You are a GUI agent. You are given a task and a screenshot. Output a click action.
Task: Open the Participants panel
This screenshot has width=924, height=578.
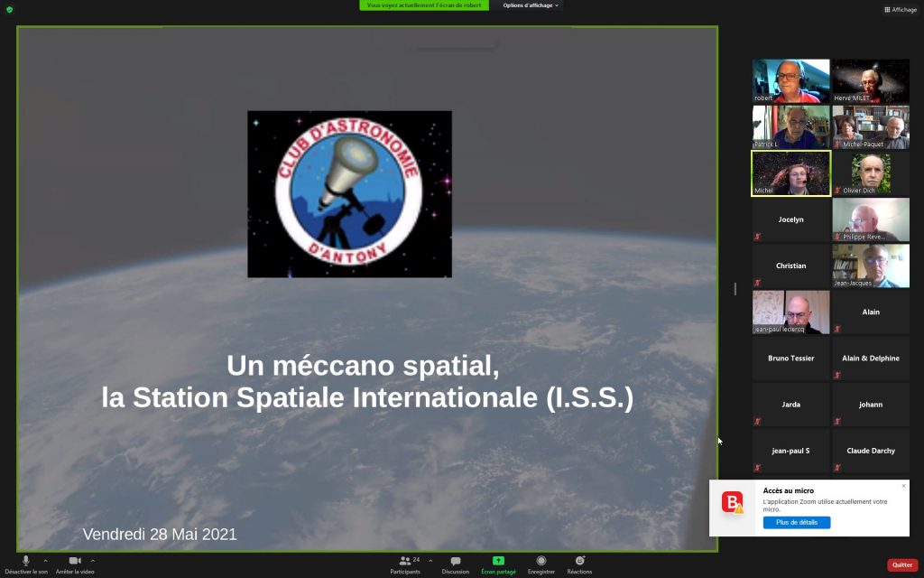(405, 564)
